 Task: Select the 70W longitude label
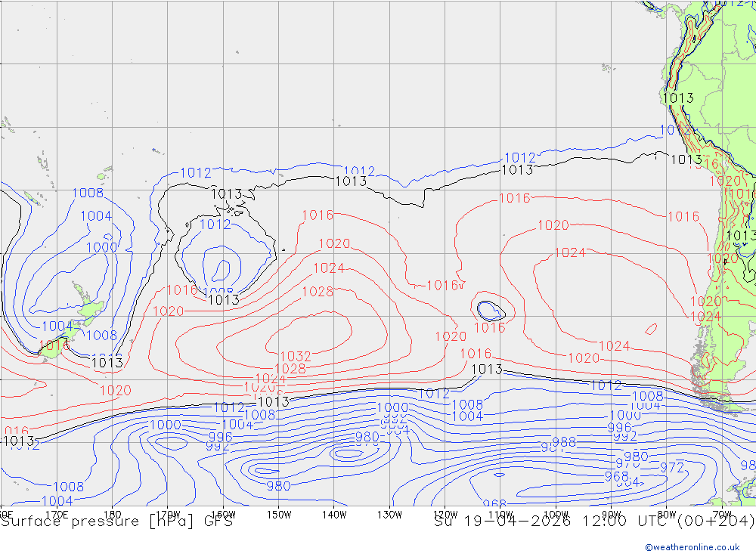722,515
